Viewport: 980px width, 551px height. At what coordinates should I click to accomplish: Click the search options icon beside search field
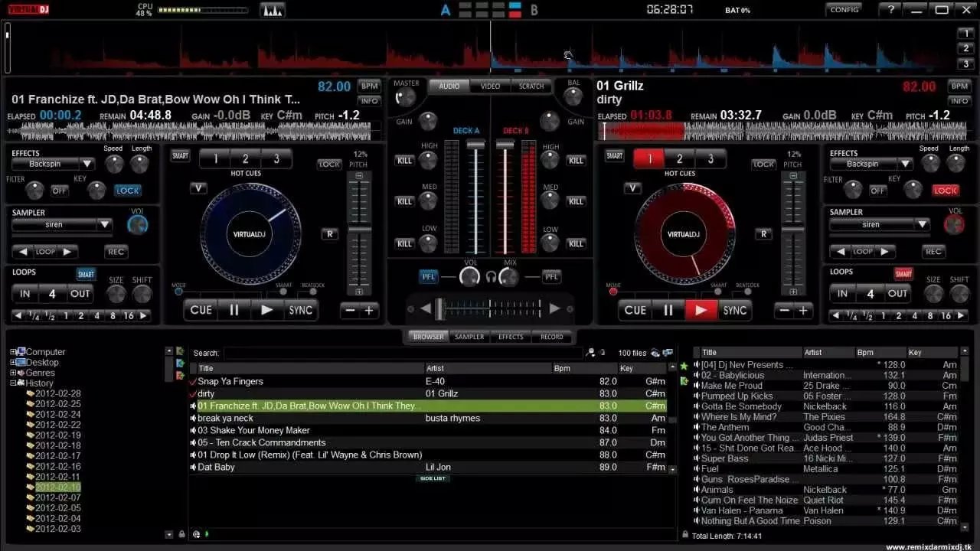pyautogui.click(x=590, y=353)
